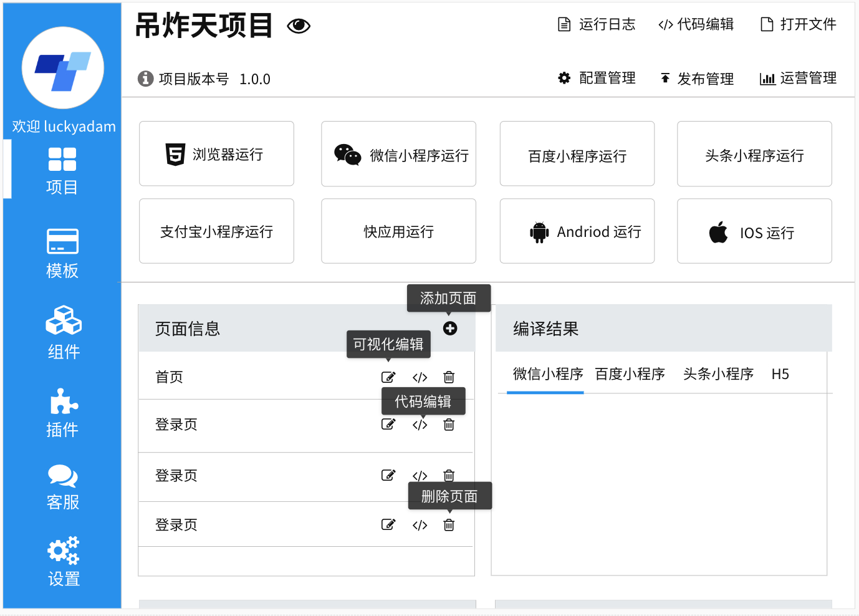Switch to 百度小程序 compile result tab

(x=630, y=374)
